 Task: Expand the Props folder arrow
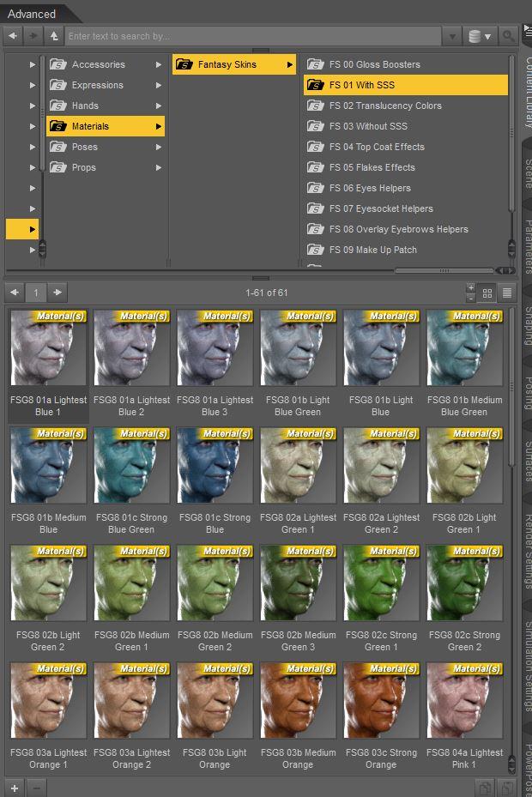(159, 167)
